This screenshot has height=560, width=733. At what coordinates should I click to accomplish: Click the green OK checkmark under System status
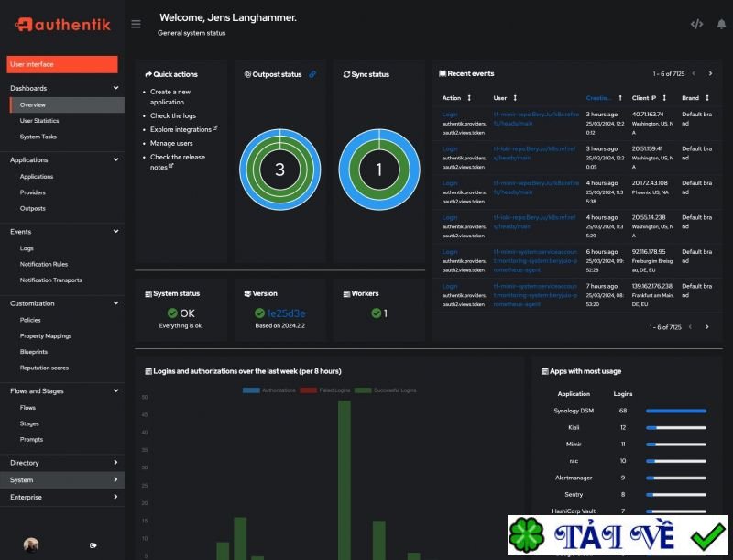click(x=173, y=313)
